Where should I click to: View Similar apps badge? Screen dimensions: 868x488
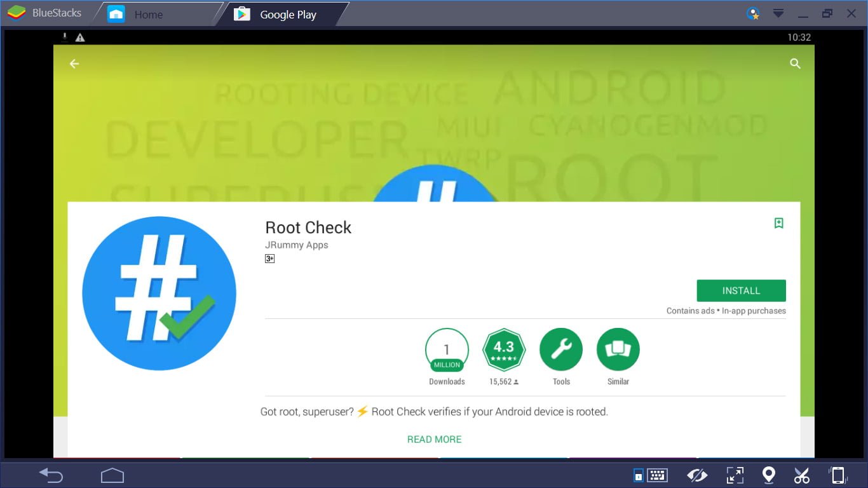(618, 349)
